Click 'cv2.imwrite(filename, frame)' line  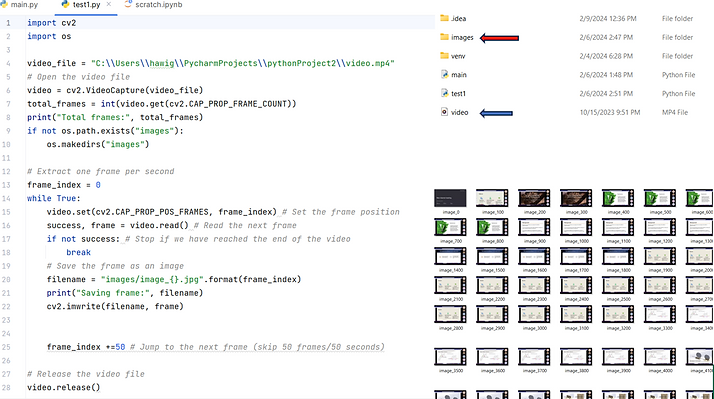tap(115, 307)
